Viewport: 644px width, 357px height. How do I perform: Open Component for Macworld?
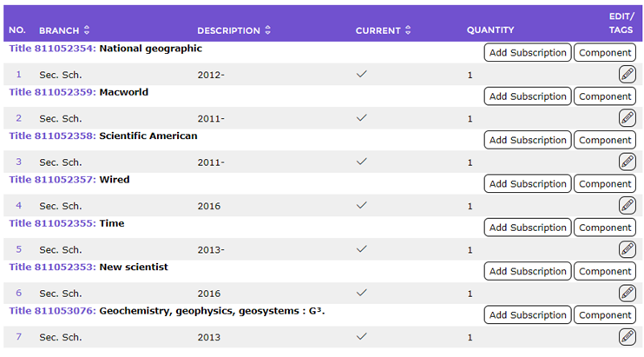tap(605, 96)
